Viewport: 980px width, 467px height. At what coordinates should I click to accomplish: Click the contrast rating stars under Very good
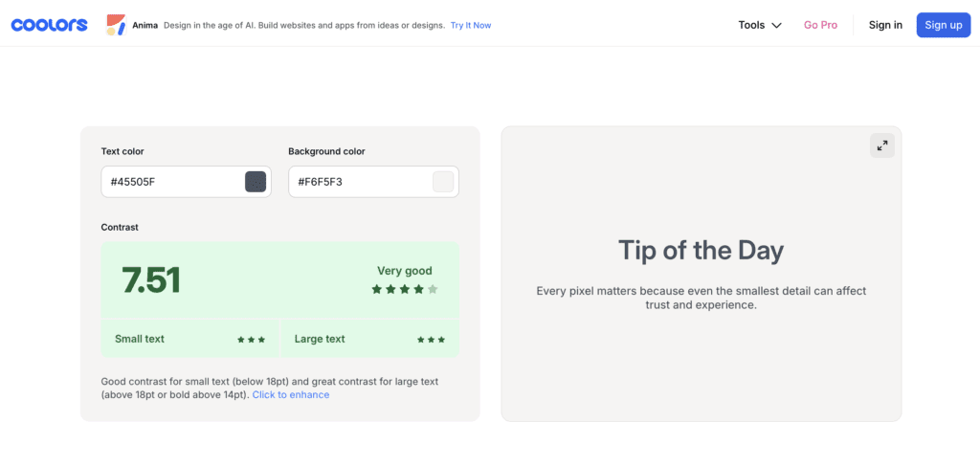tap(405, 289)
